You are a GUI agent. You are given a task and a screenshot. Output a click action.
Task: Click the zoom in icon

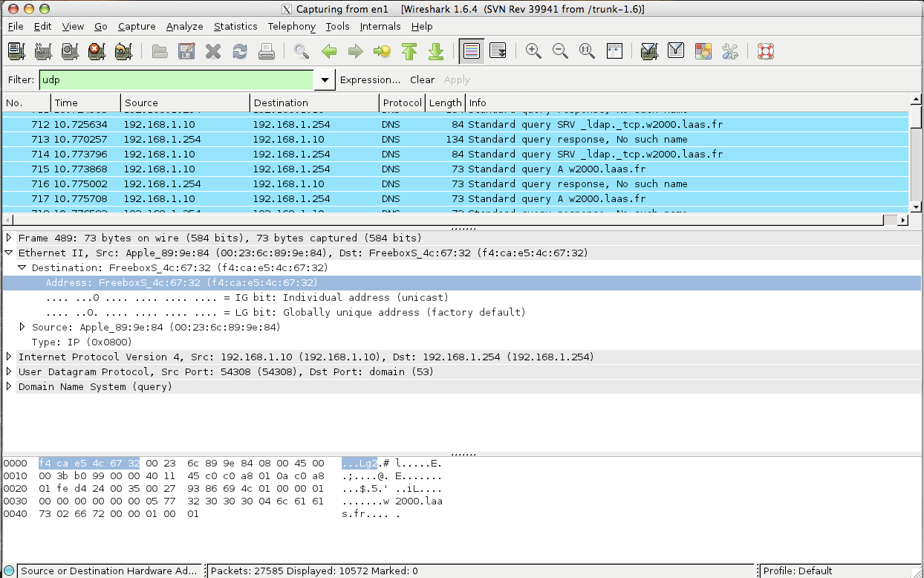tap(533, 51)
